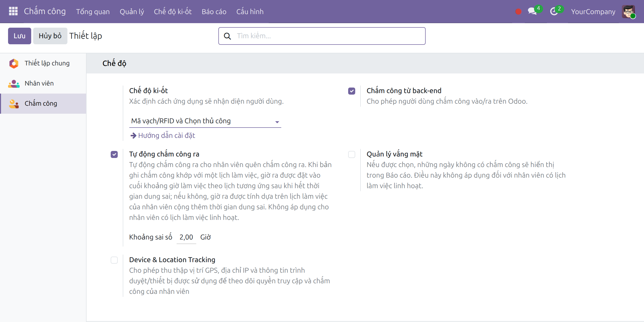Click the user avatar in top bar

point(628,12)
